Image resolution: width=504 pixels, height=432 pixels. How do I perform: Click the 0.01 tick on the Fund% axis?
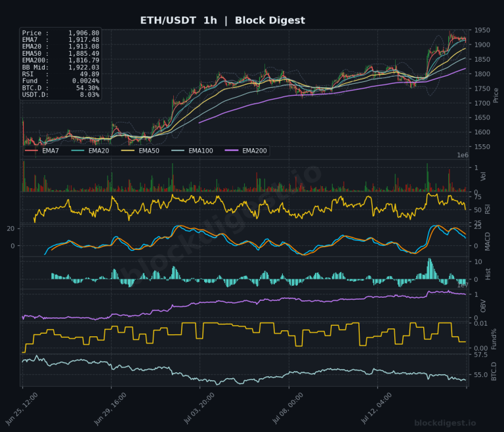point(480,323)
